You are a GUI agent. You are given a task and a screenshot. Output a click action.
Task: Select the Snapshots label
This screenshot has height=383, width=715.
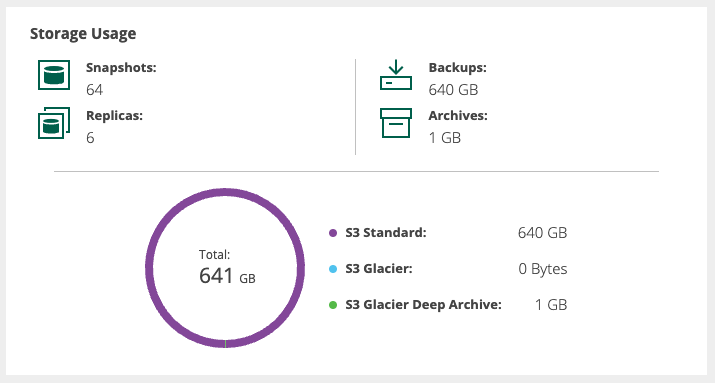tap(121, 67)
